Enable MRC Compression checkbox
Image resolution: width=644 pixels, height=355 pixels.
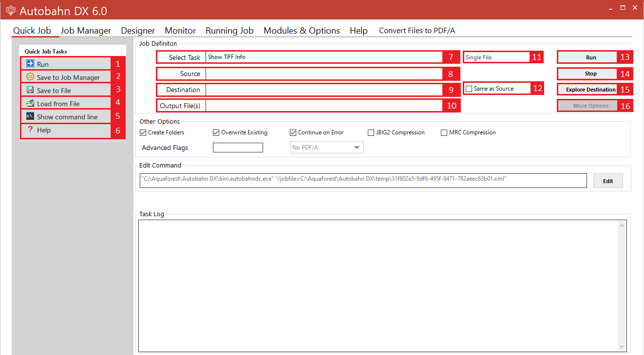[x=444, y=132]
